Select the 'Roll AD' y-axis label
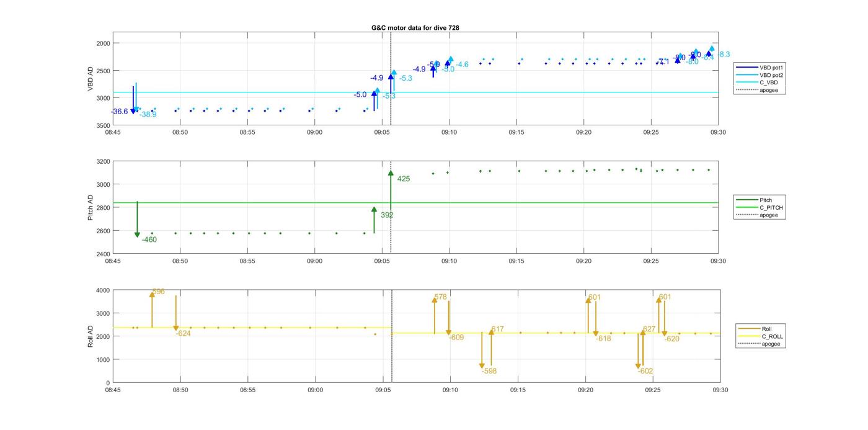Viewport: 868px width, 430px height. coord(91,336)
